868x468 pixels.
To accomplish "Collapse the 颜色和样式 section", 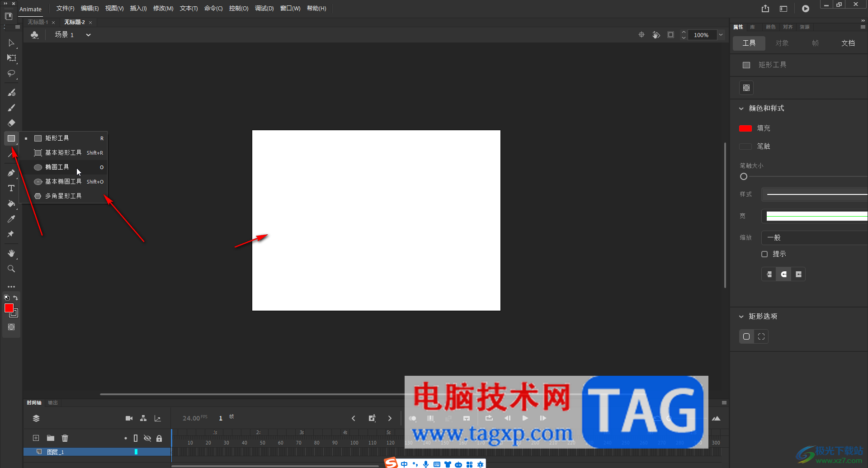I will (741, 109).
